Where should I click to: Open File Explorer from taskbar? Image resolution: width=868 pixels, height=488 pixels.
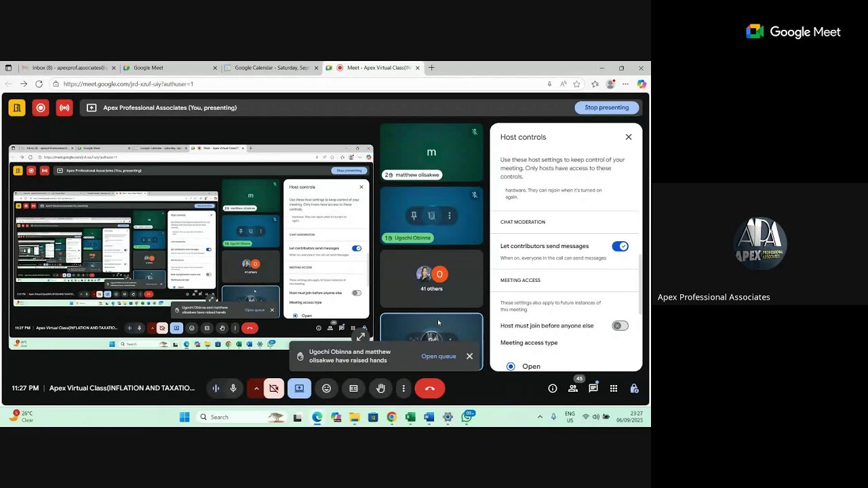(x=354, y=417)
